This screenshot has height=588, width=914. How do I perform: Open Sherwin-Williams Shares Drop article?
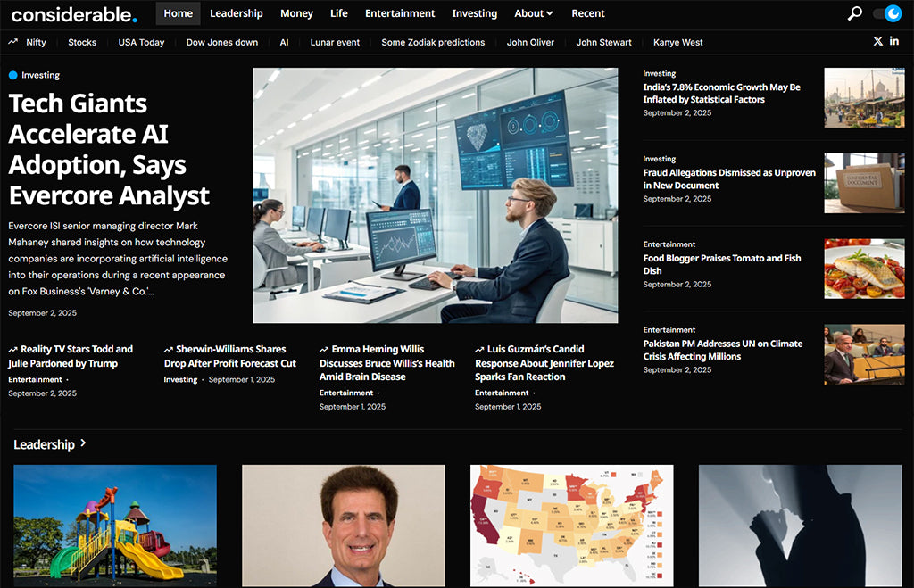(x=230, y=356)
